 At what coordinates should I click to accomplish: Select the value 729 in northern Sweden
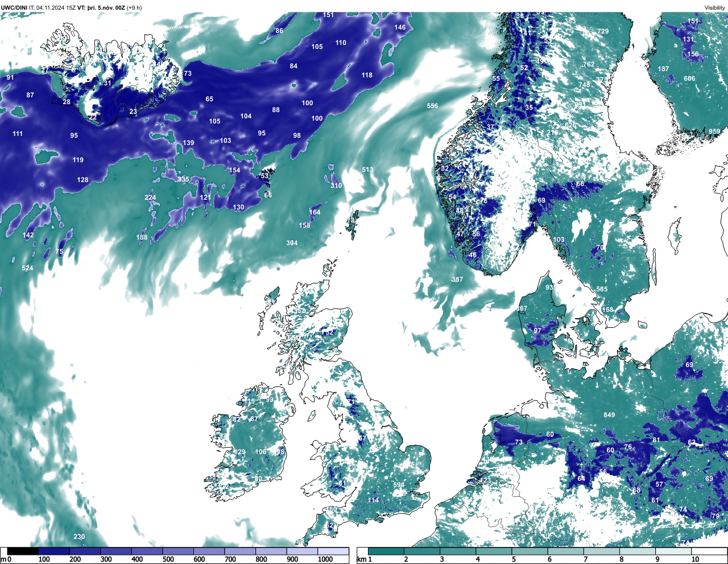(603, 31)
